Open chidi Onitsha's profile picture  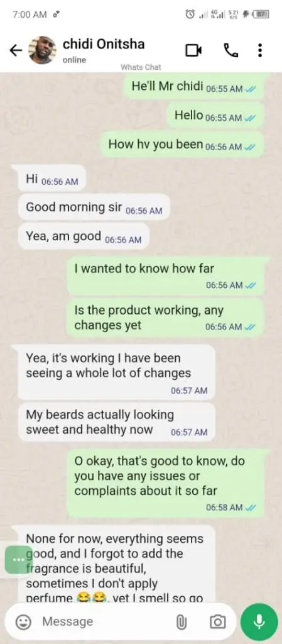42,50
